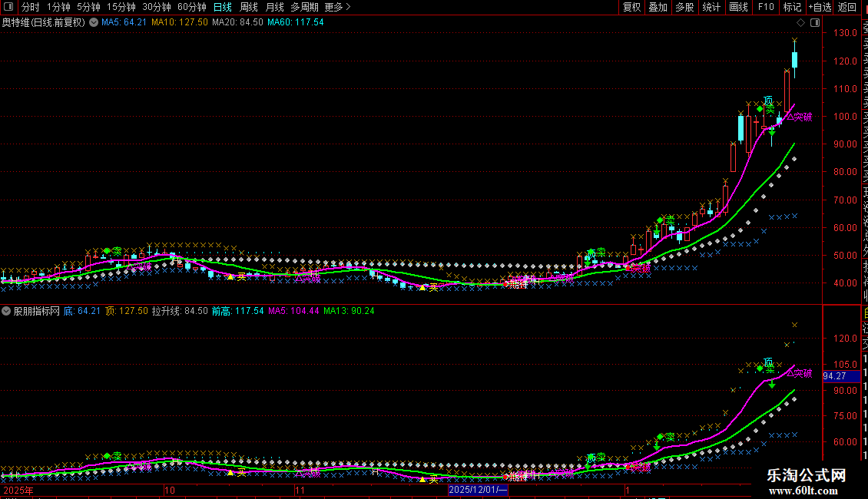
Task: Click the diamond icon above the price axis
Action: tap(800, 23)
